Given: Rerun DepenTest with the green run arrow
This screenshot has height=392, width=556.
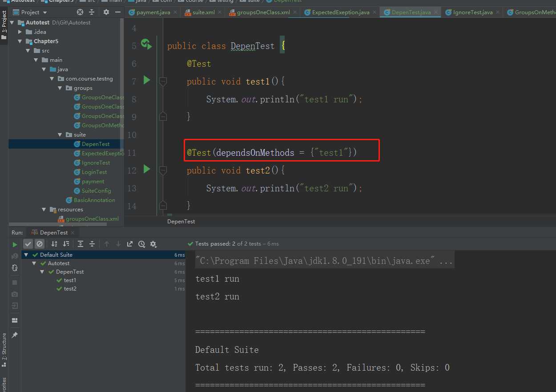Looking at the screenshot, I should pos(15,244).
